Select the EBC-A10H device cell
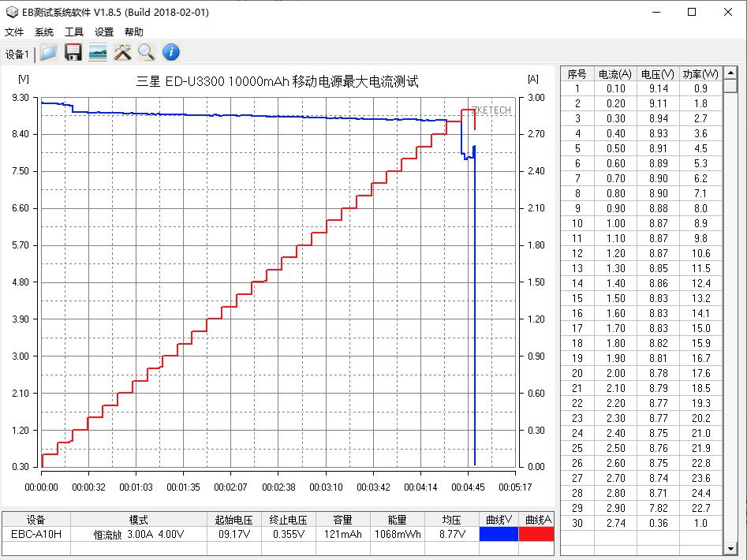747x560 pixels. (36, 534)
